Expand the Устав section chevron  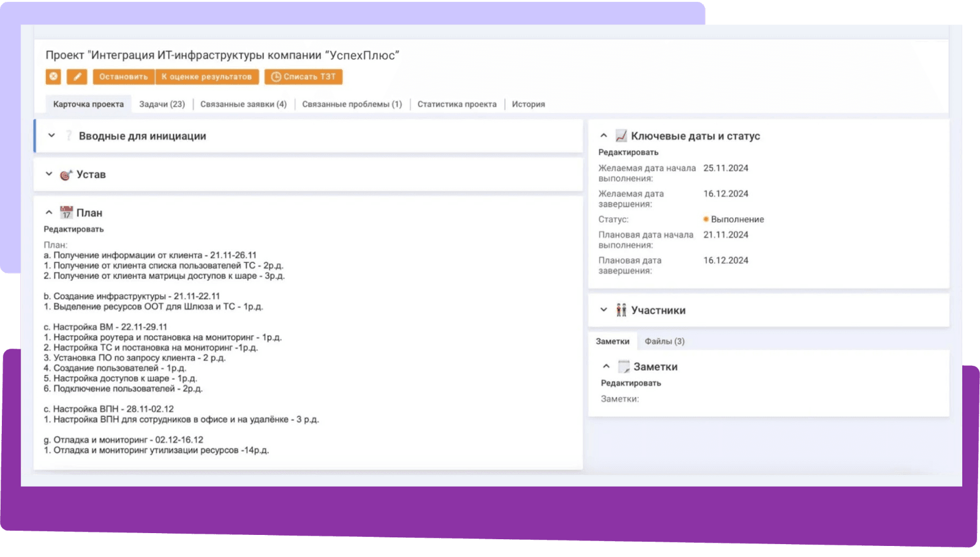[x=49, y=174]
